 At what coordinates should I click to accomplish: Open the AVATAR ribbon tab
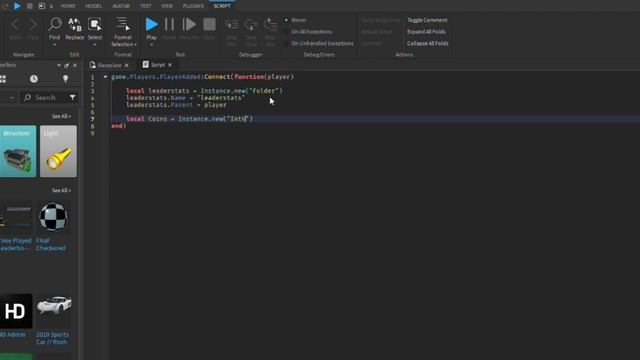point(121,6)
